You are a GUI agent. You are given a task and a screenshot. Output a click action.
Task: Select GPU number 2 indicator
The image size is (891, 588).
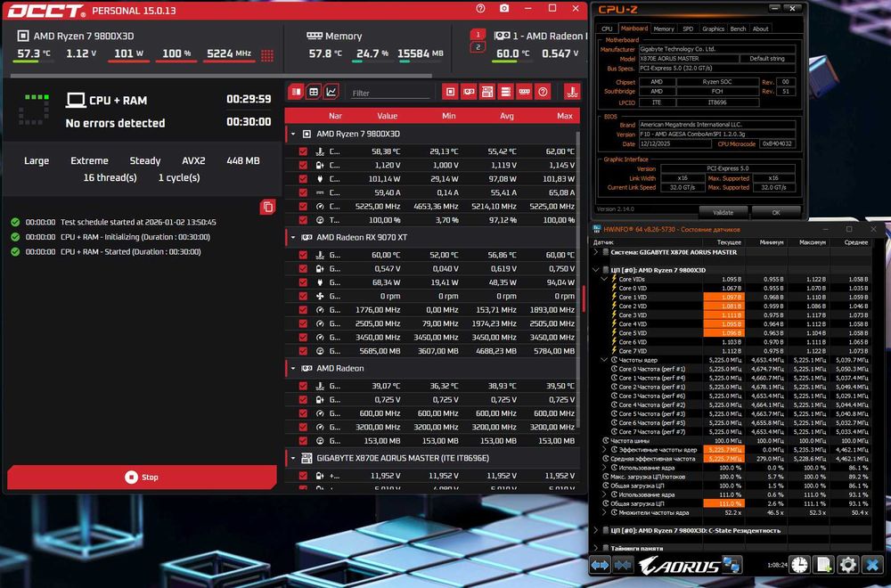(x=478, y=47)
